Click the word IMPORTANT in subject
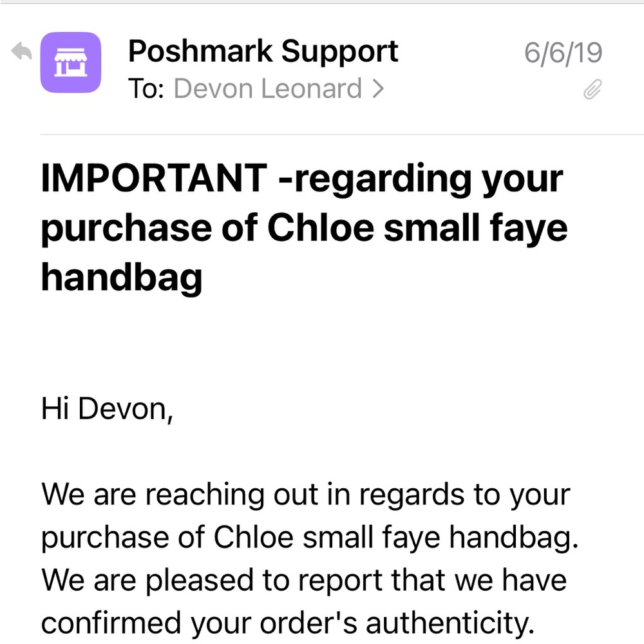The height and width of the screenshot is (644, 644). tap(154, 178)
